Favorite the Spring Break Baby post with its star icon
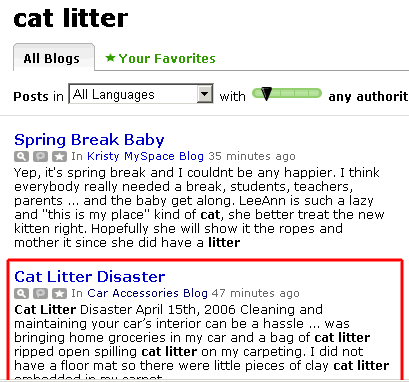 tap(59, 156)
